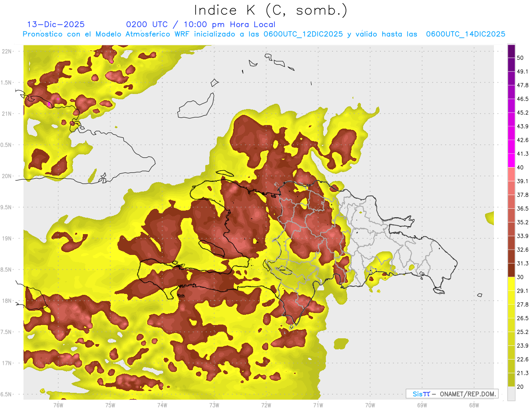
Task: Click the 0600UTC_14DIC2025 valid-until time text
Action: coord(465,34)
